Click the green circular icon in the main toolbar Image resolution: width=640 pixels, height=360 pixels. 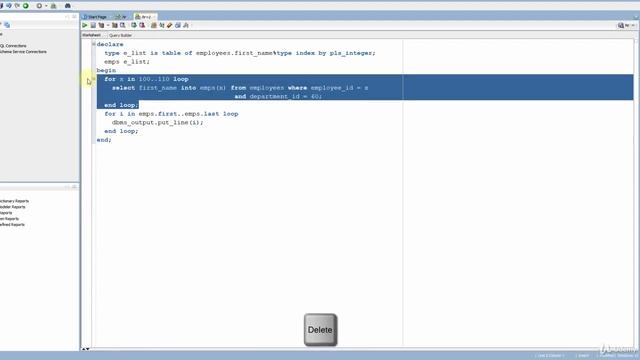[x=26, y=6]
